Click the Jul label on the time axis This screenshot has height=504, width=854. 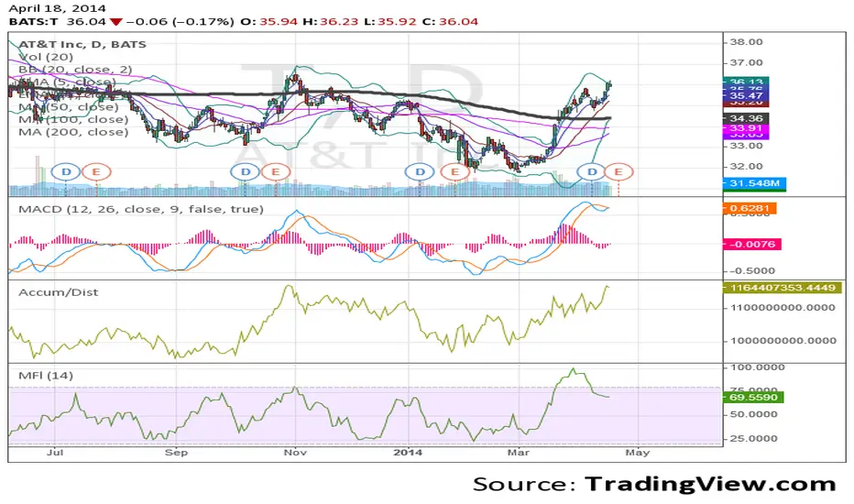(55, 453)
